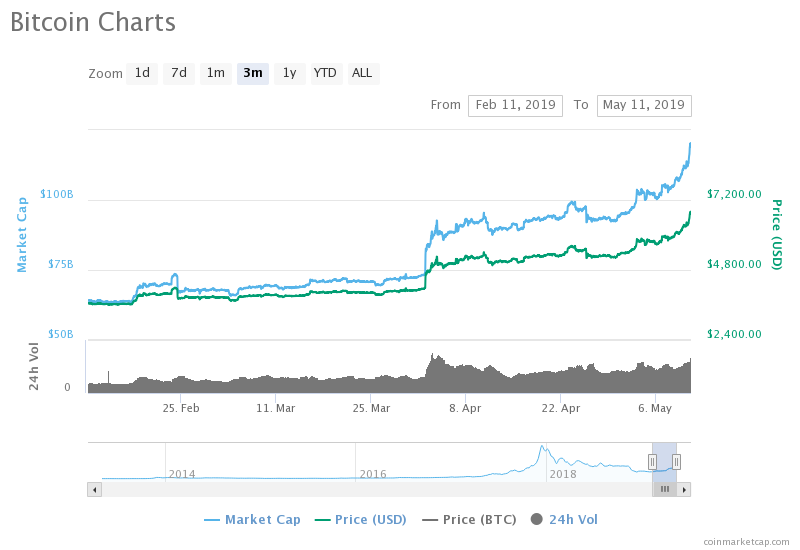Toggle Market Cap series in legend
This screenshot has height=550, width=800.
pos(253,520)
